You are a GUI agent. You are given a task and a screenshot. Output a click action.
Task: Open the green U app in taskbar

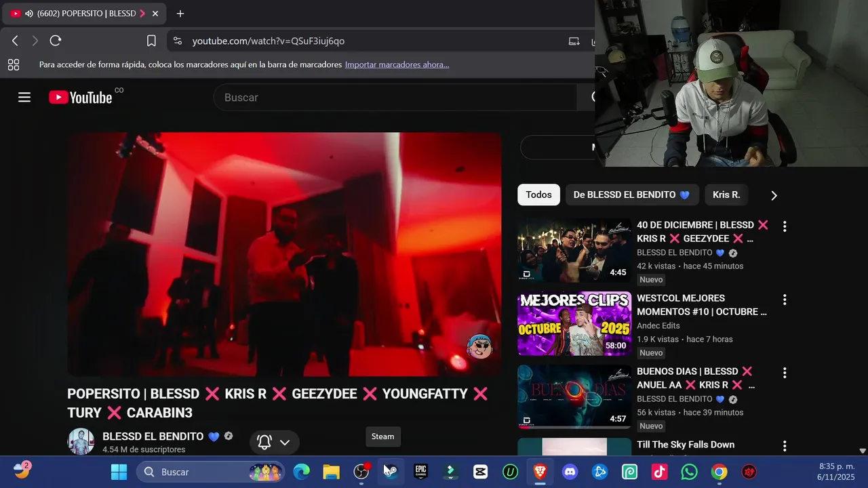(x=510, y=472)
